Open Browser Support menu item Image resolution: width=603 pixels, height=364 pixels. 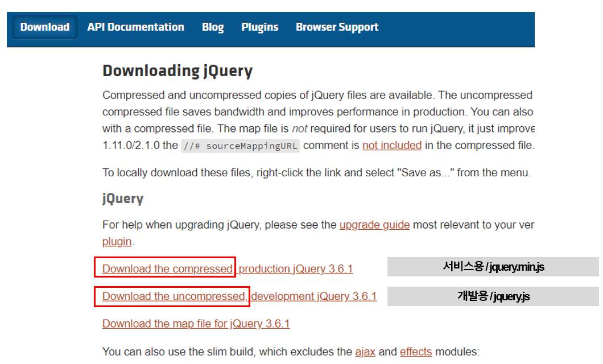[x=337, y=27]
